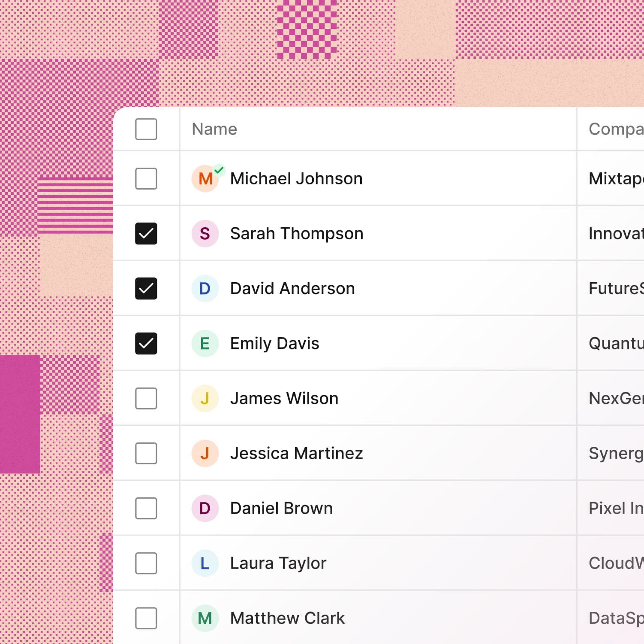
Task: Click David Anderson's blue D avatar
Action: [205, 289]
